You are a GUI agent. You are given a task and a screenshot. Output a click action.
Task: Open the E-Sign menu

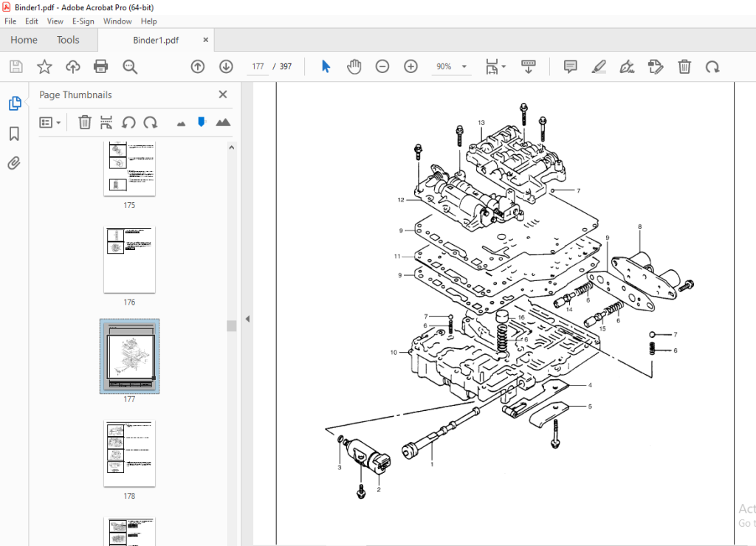point(83,21)
